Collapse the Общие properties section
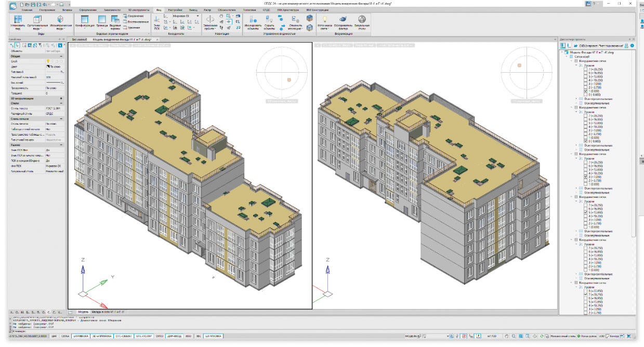The image size is (644, 347). pos(62,56)
